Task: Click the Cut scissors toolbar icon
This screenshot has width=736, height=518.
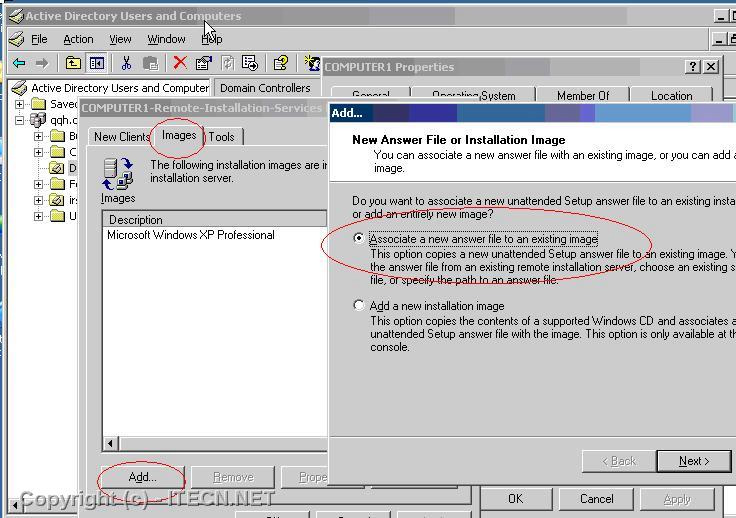Action: pos(126,63)
